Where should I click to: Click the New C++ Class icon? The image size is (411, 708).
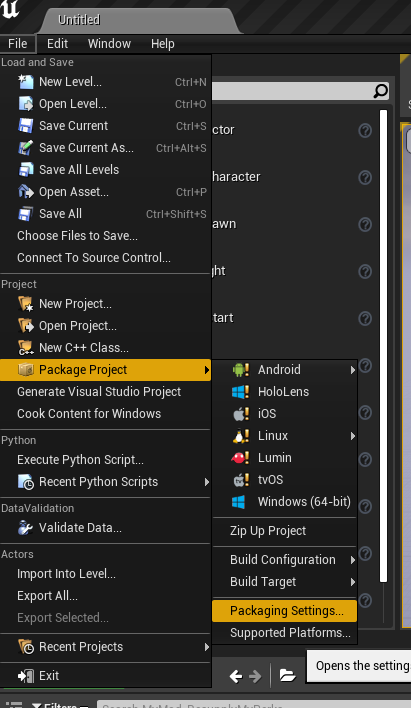[26, 348]
